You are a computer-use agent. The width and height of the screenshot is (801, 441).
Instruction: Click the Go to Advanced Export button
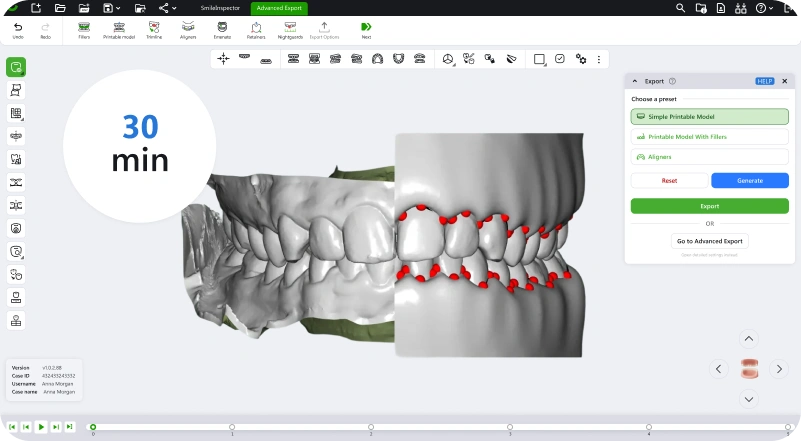coord(709,241)
